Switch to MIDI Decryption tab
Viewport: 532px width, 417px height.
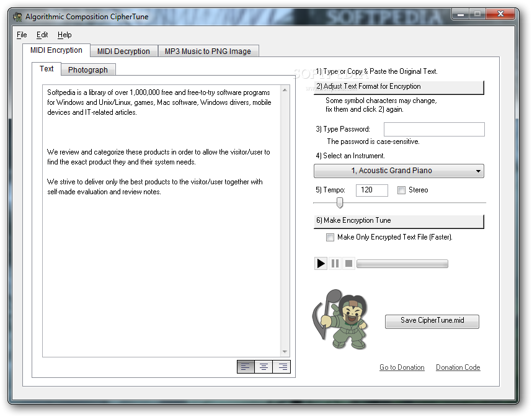[x=123, y=52]
